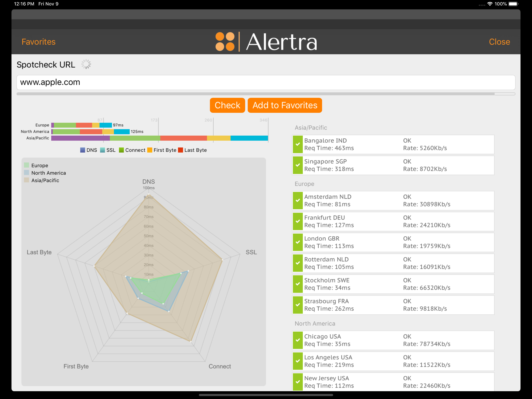This screenshot has height=399, width=532.
Task: Click the Last Byte axis label on radar
Action: 39,252
